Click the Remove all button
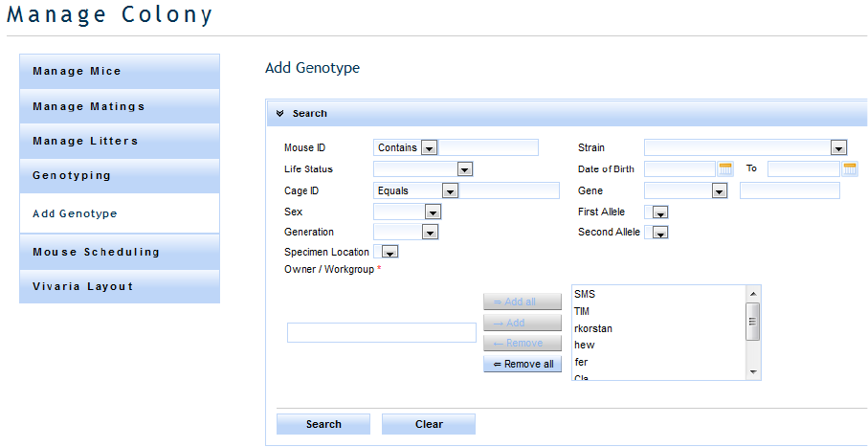 (x=523, y=364)
